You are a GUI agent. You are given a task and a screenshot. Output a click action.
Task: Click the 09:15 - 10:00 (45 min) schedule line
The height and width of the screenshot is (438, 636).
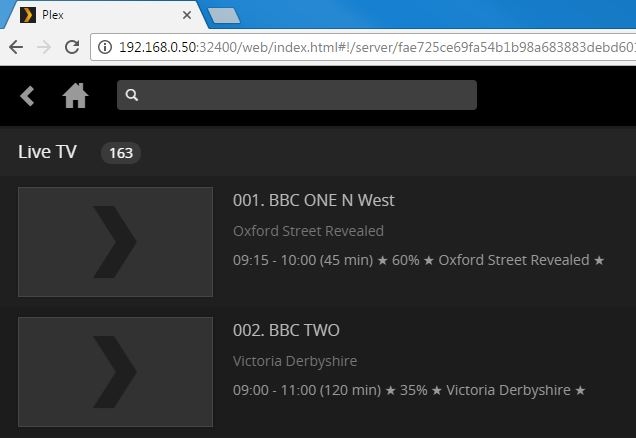[x=419, y=260]
